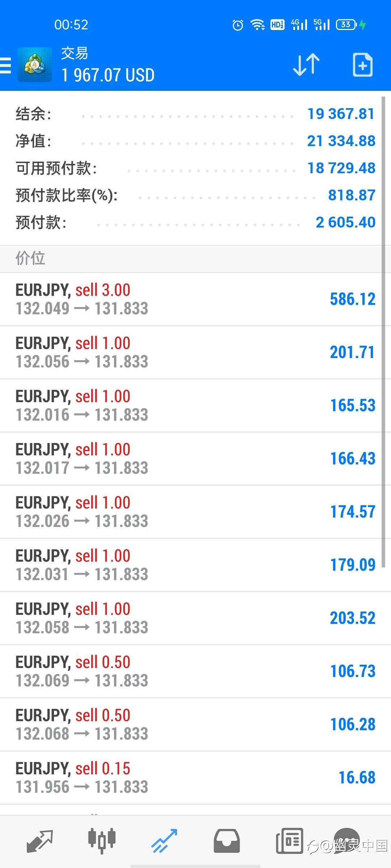Select the EURJPY sell 3.00 position
Viewport: 391px width, 868px height.
[195, 299]
